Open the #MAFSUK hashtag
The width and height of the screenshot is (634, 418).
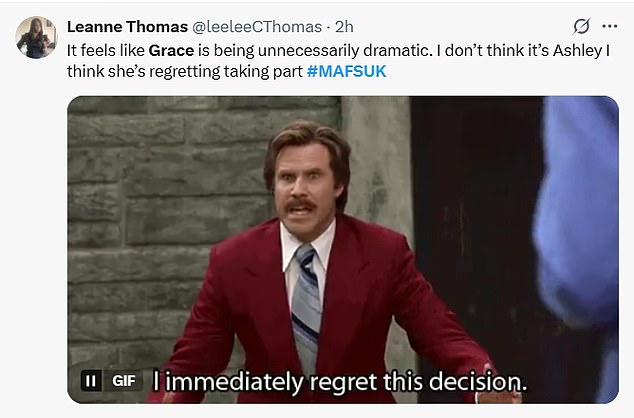pyautogui.click(x=344, y=71)
